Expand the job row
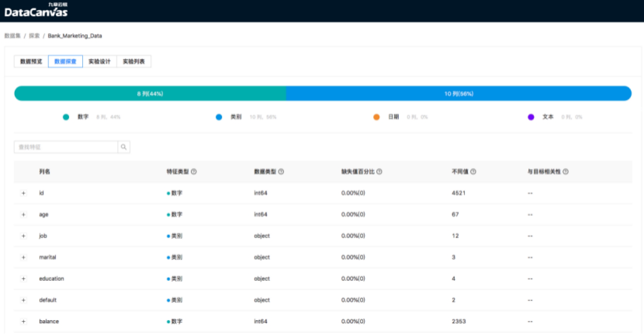Viewport: 644px width, 335px height. [23, 236]
